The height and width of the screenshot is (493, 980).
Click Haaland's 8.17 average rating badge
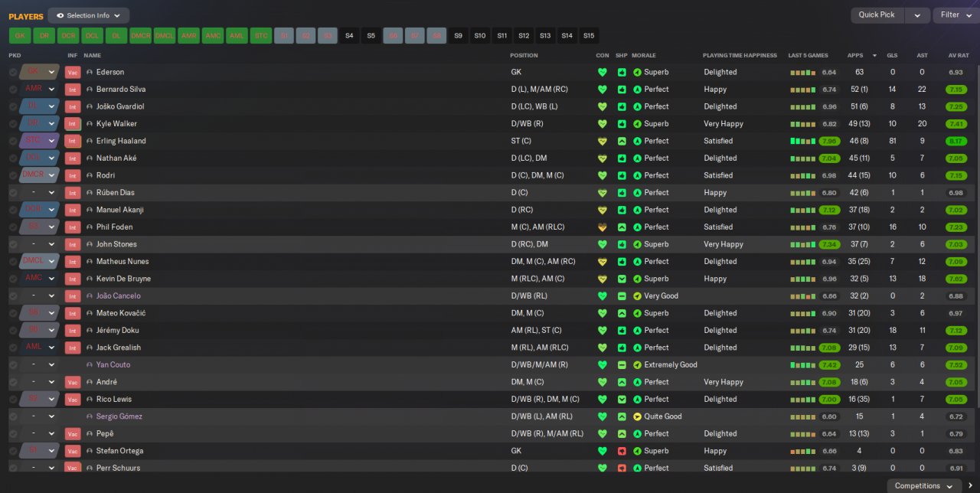(x=955, y=141)
